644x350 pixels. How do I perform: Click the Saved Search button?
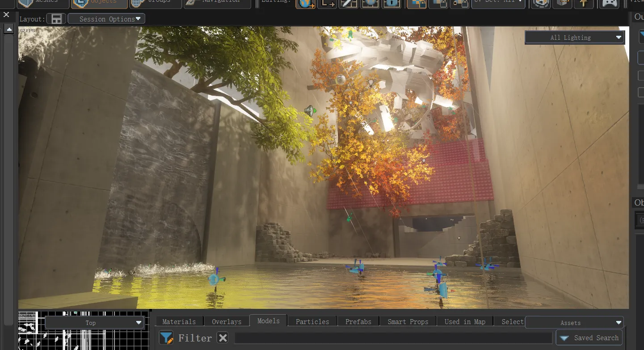[589, 337]
